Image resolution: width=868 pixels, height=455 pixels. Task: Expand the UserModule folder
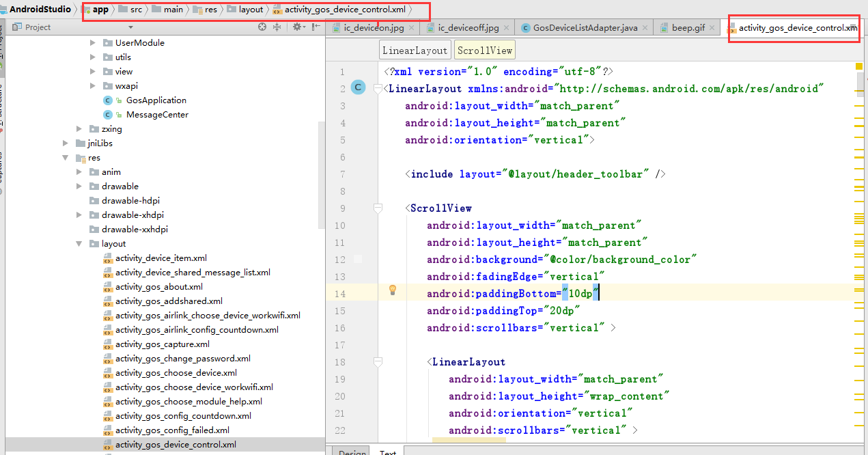coord(93,43)
